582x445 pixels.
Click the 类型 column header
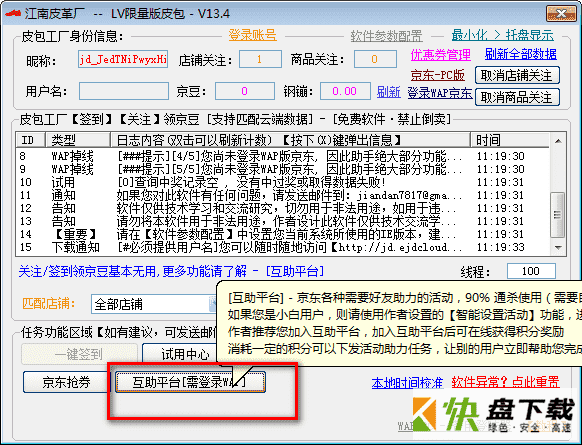[x=78, y=140]
